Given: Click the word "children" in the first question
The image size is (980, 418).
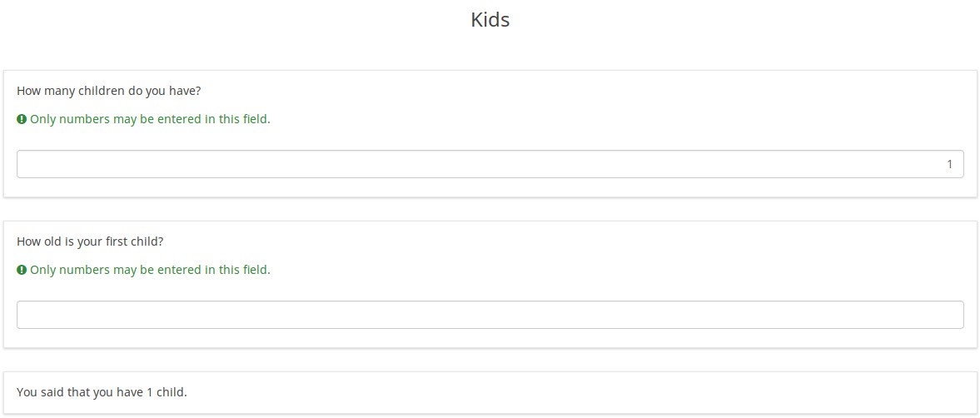Looking at the screenshot, I should (101, 91).
